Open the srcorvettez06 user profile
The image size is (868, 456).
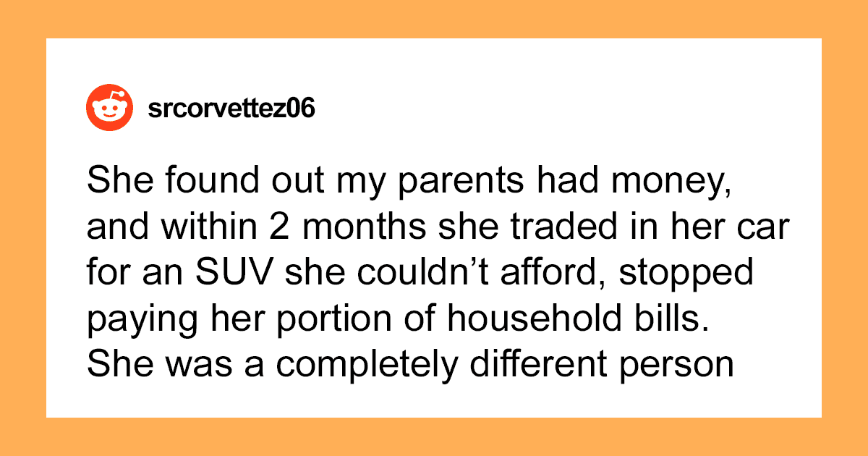pyautogui.click(x=231, y=110)
